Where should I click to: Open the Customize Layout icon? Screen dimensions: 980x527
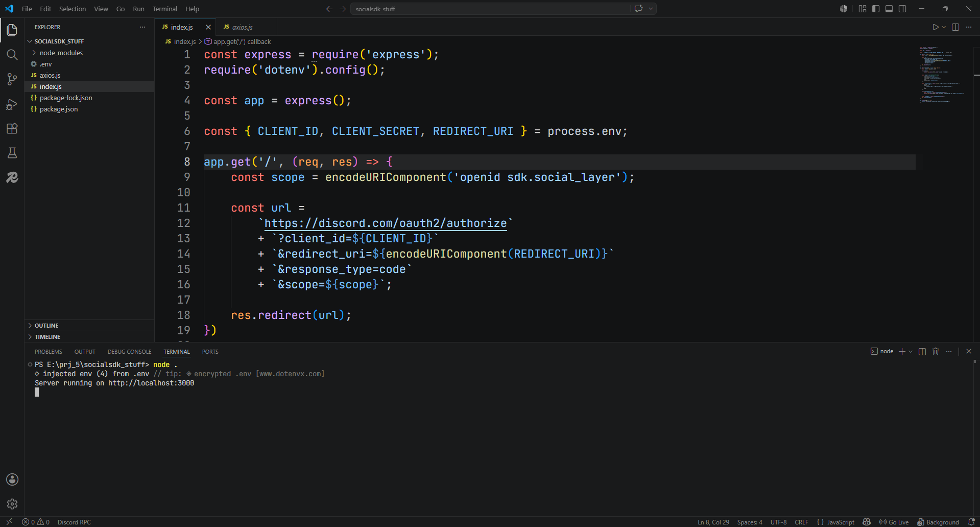863,9
